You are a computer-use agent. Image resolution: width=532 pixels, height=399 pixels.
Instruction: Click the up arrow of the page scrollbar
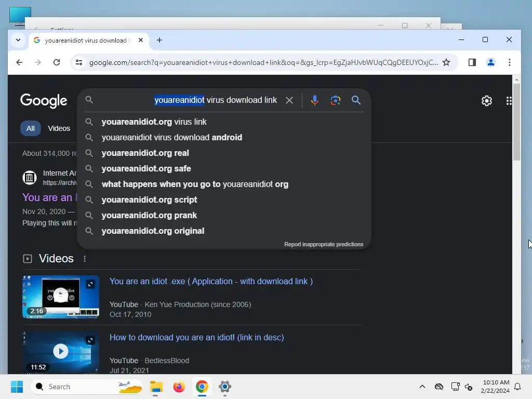point(516,79)
